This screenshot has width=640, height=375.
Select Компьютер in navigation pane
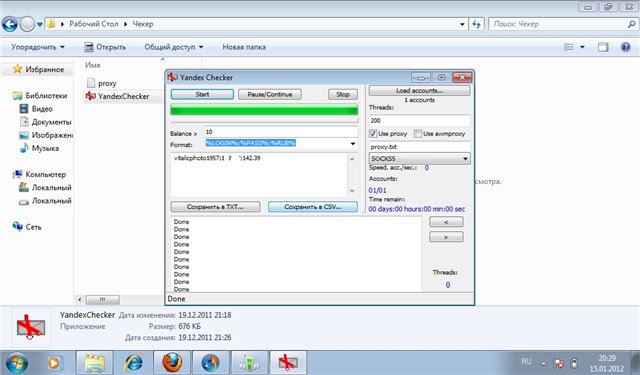(x=39, y=175)
